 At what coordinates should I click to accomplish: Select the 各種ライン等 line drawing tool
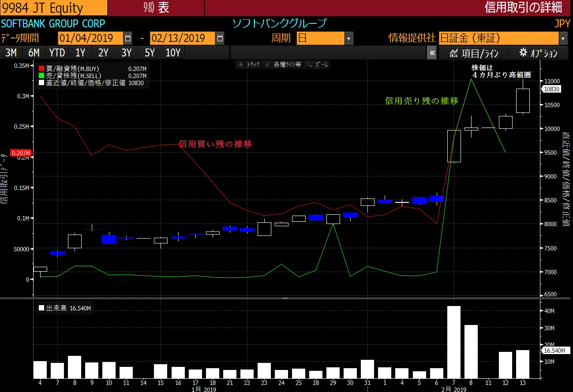(283, 64)
